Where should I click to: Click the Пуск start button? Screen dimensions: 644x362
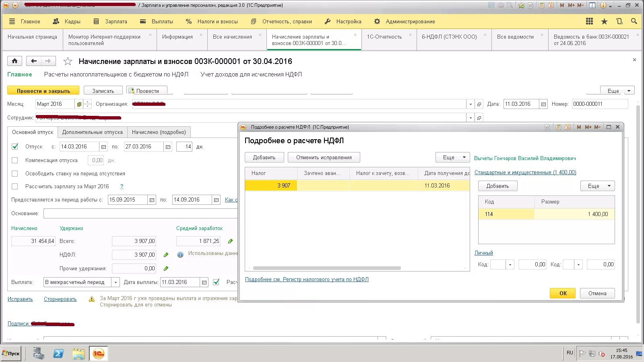[x=11, y=354]
